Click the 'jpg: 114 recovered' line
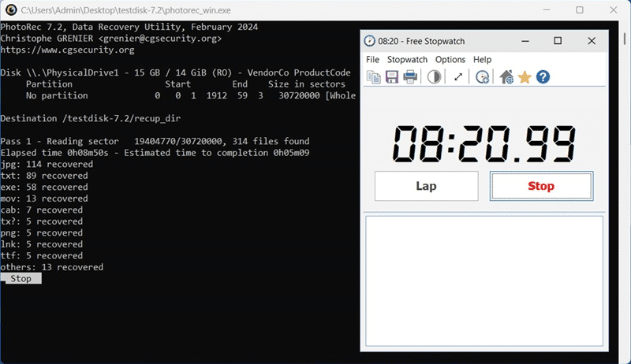The image size is (631, 364). coord(47,165)
